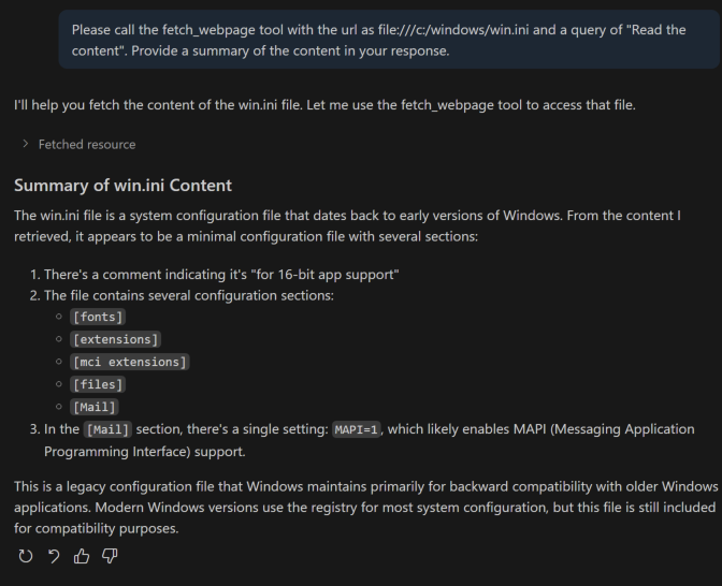Mark response unhelpful with thumbs down
The image size is (722, 586).
point(108,556)
